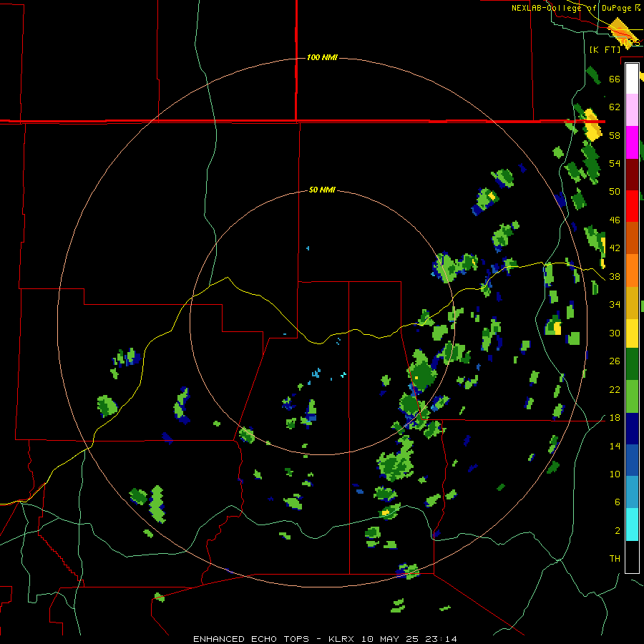
Task: Click the 50 NMI range ring label
Action: click(x=322, y=190)
